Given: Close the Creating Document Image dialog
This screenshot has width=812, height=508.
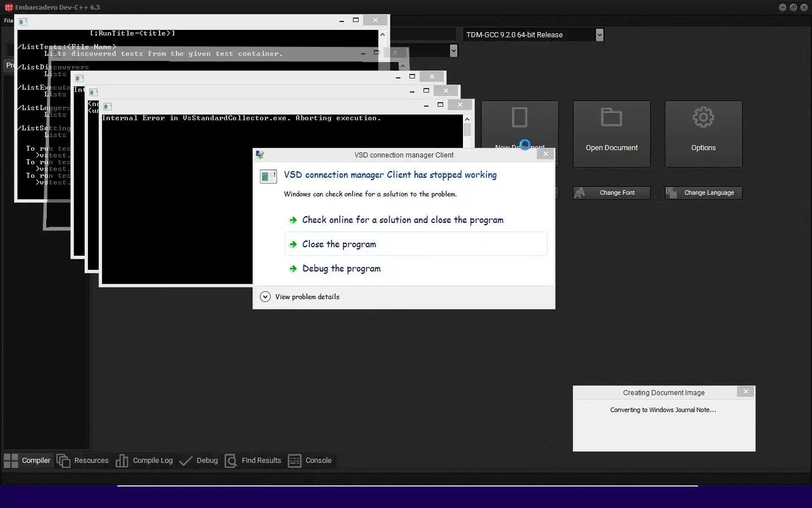Looking at the screenshot, I should coord(745,392).
